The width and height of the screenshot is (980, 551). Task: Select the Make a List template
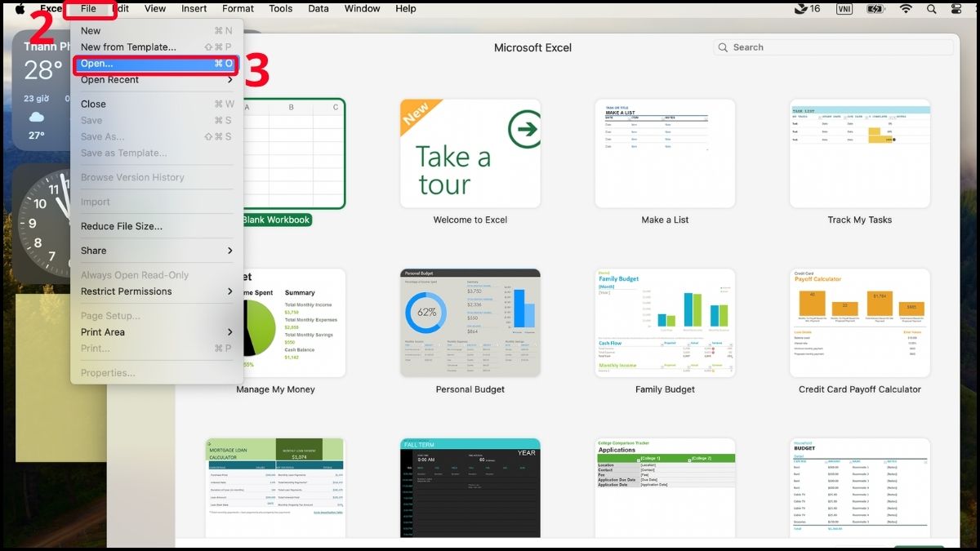click(665, 153)
